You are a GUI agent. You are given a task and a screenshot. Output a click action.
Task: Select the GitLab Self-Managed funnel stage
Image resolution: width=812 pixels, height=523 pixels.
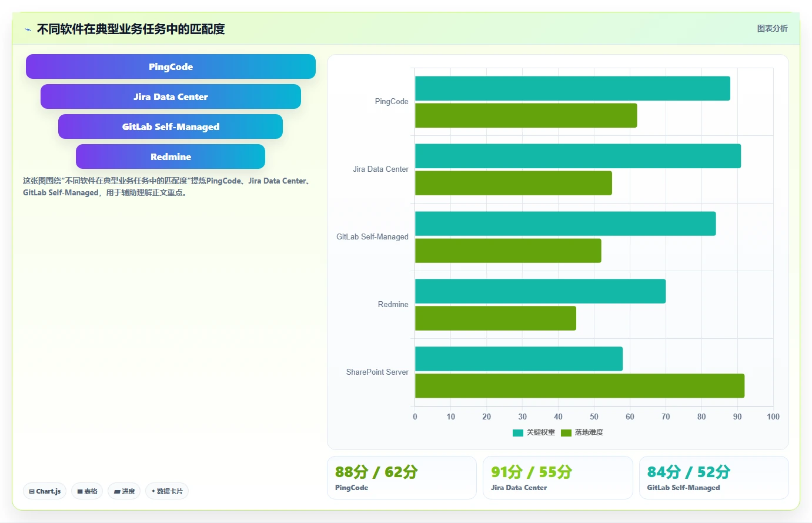(x=171, y=126)
